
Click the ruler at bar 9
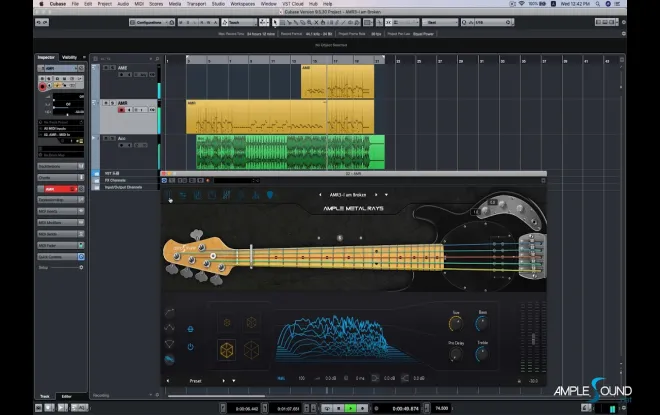point(251,61)
